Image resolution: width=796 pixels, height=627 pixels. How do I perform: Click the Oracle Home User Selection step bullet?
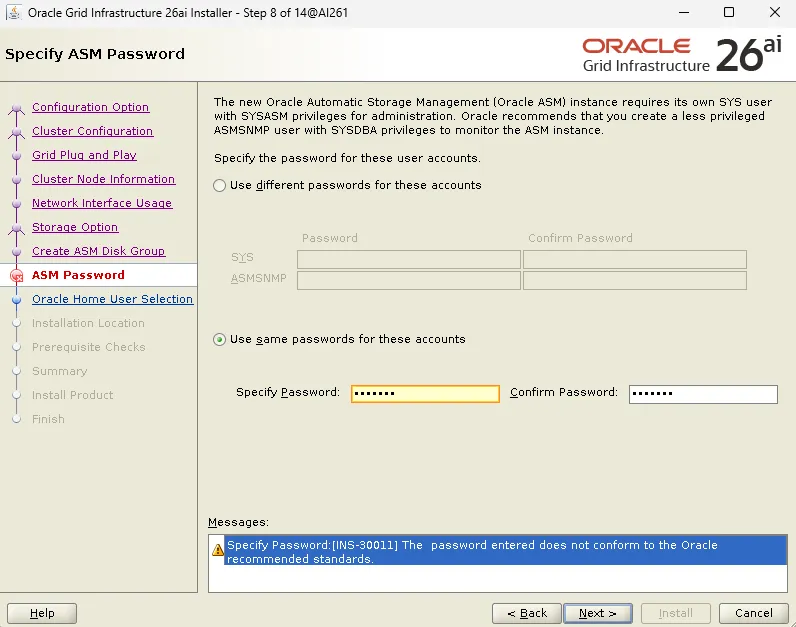click(16, 300)
